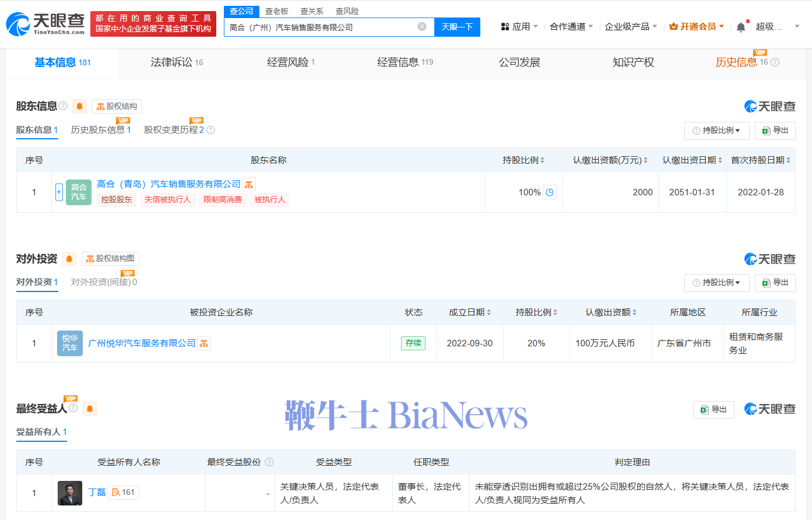812x520 pixels.
Task: Clear the search box text
Action: pos(422,27)
